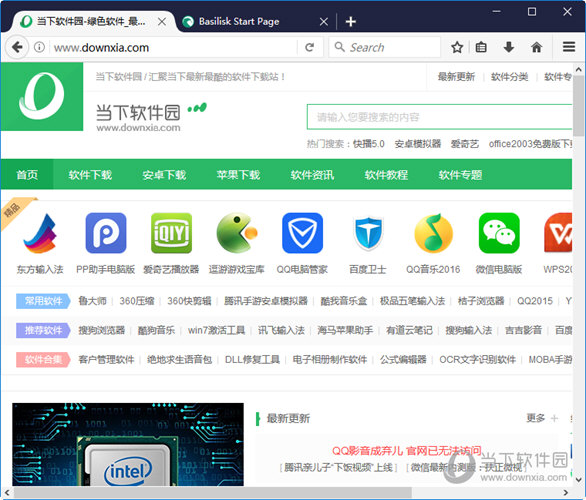Reload the page with the refresh icon
Screen dimensions: 586x500
(x=309, y=47)
